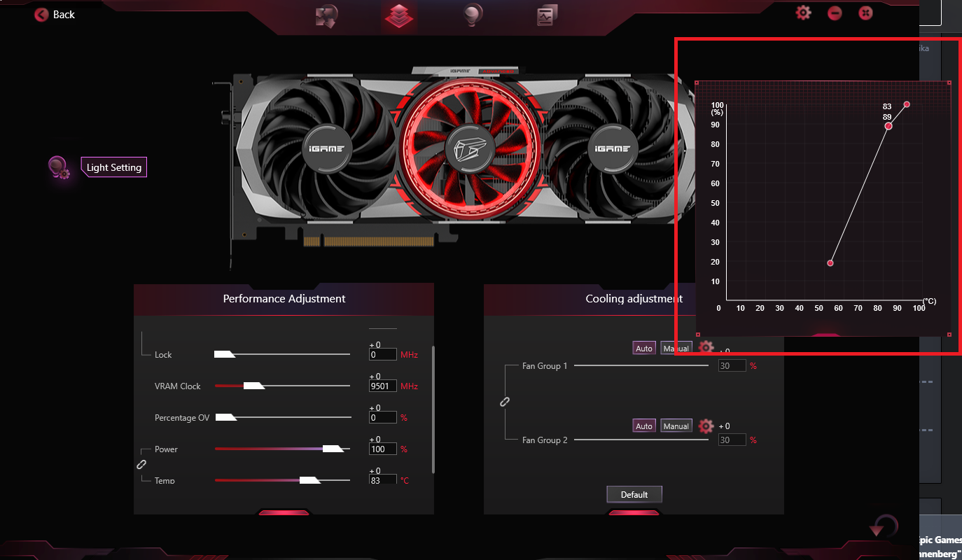Screen dimensions: 962x560
Task: Toggle the Power and Temp link icon
Action: point(141,464)
